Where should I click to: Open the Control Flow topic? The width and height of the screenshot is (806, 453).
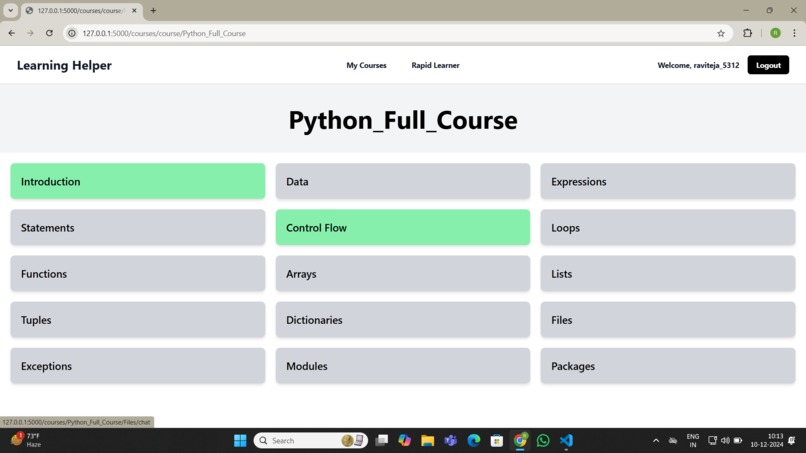click(402, 227)
